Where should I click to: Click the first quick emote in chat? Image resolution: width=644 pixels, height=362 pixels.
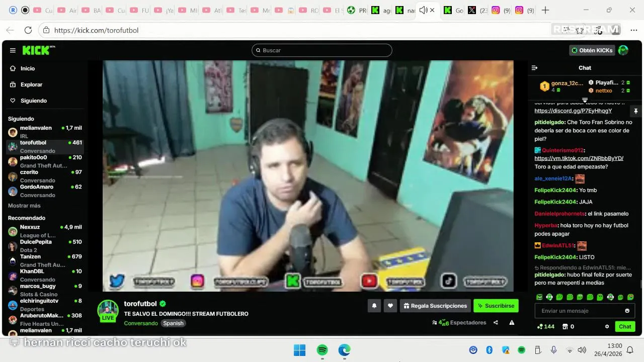point(539,297)
